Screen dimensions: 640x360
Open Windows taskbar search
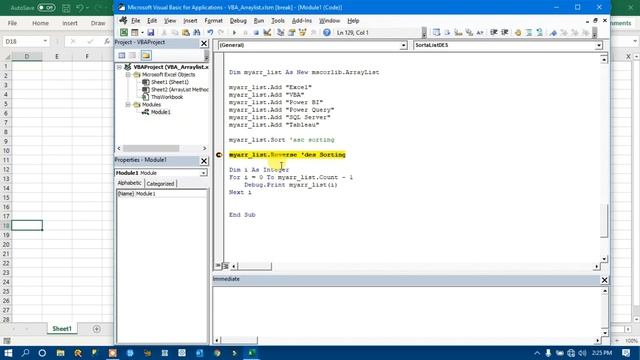25,353
